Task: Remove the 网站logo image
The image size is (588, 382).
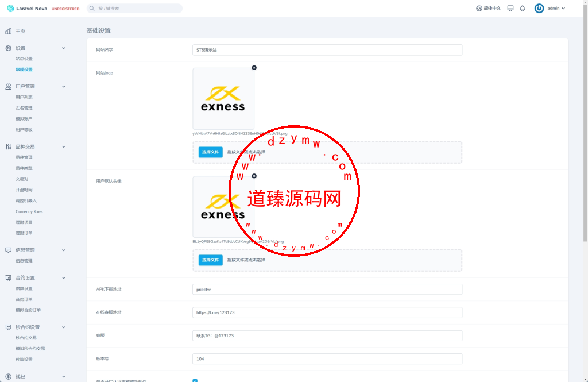Action: [254, 68]
